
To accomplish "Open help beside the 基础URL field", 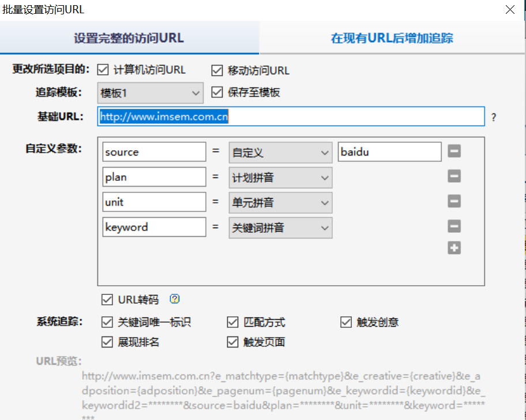I will click(x=494, y=116).
